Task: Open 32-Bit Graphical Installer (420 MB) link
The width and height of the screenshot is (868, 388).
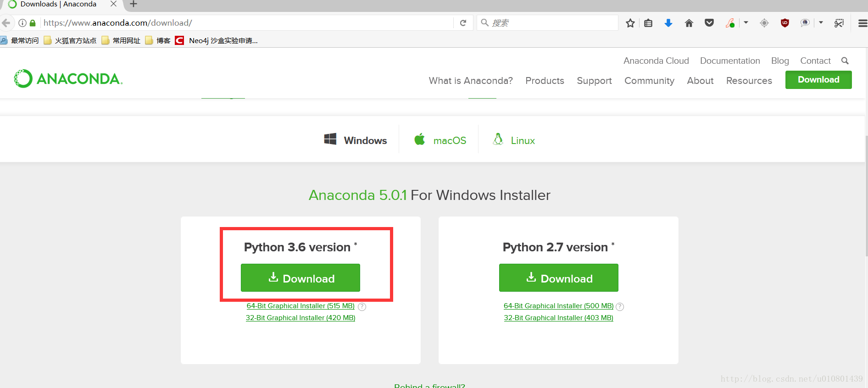Action: coord(300,318)
